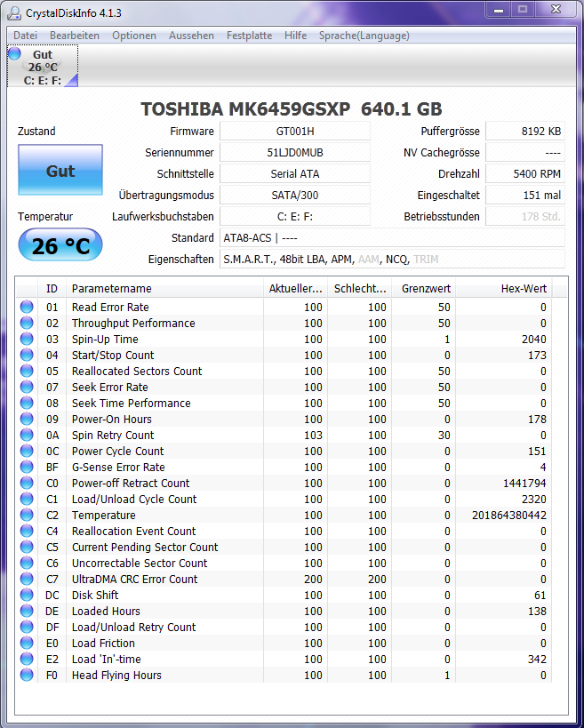This screenshot has width=584, height=728.
Task: Click status orb for Seek Error Rate
Action: [27, 387]
